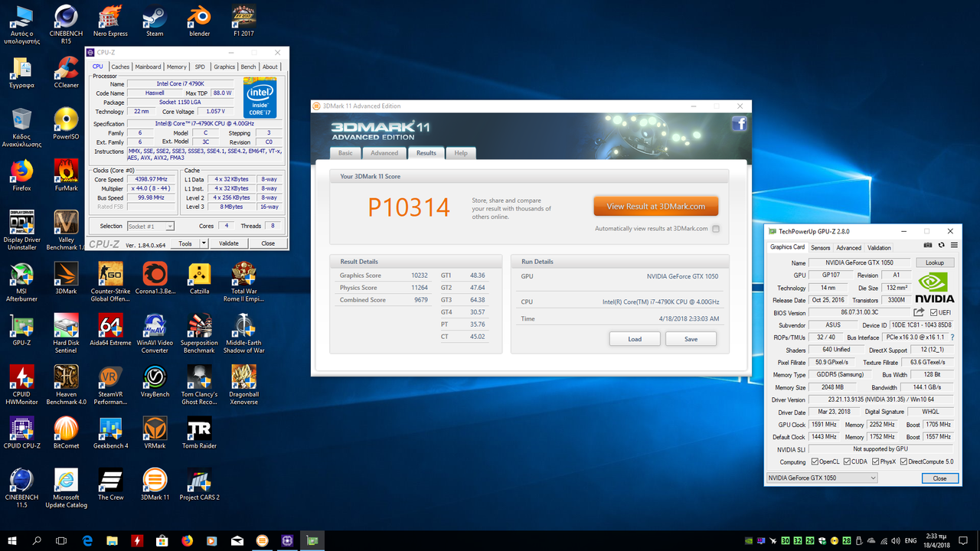Open Microsoft Edge from the taskbar
The image size is (980, 551).
[x=87, y=540]
